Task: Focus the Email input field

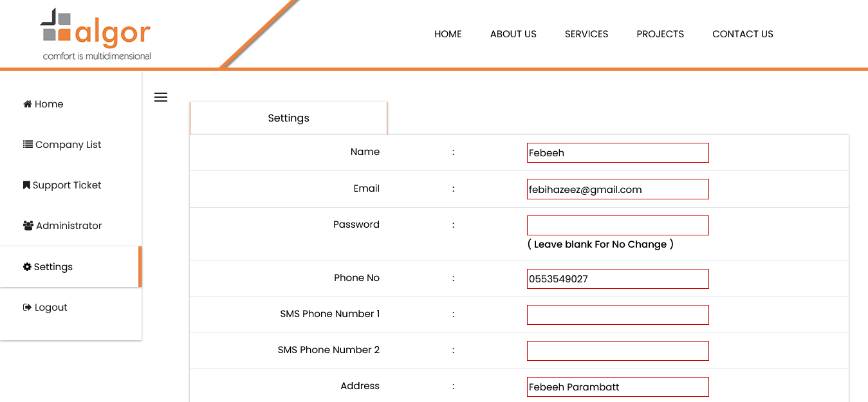Action: pyautogui.click(x=618, y=189)
